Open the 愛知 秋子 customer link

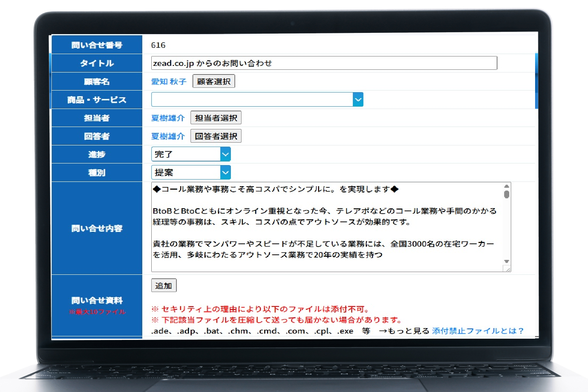coord(169,82)
